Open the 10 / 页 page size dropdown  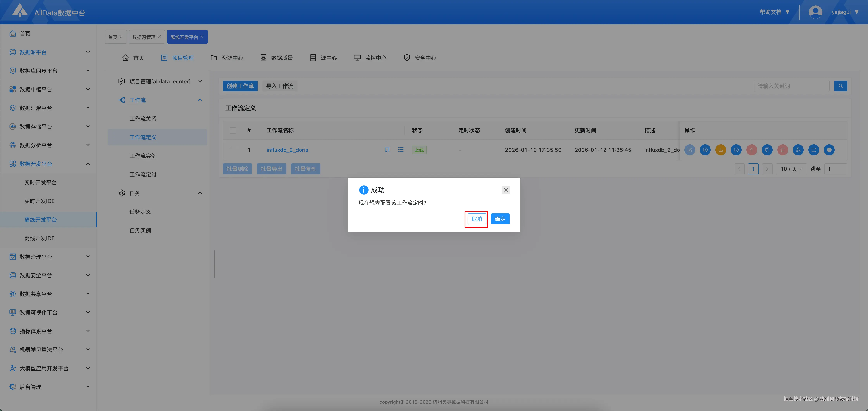[791, 169]
